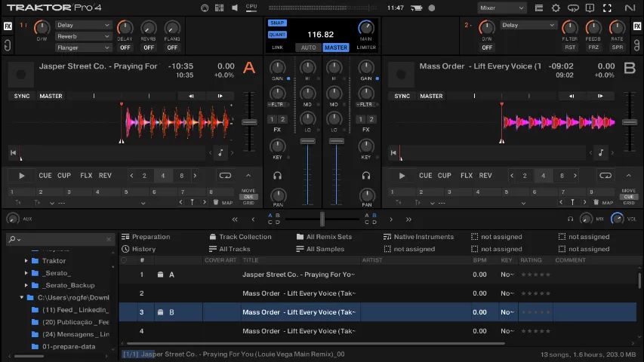644x362 pixels.
Task: Select track row 2 Mass Order
Action: pyautogui.click(x=377, y=293)
